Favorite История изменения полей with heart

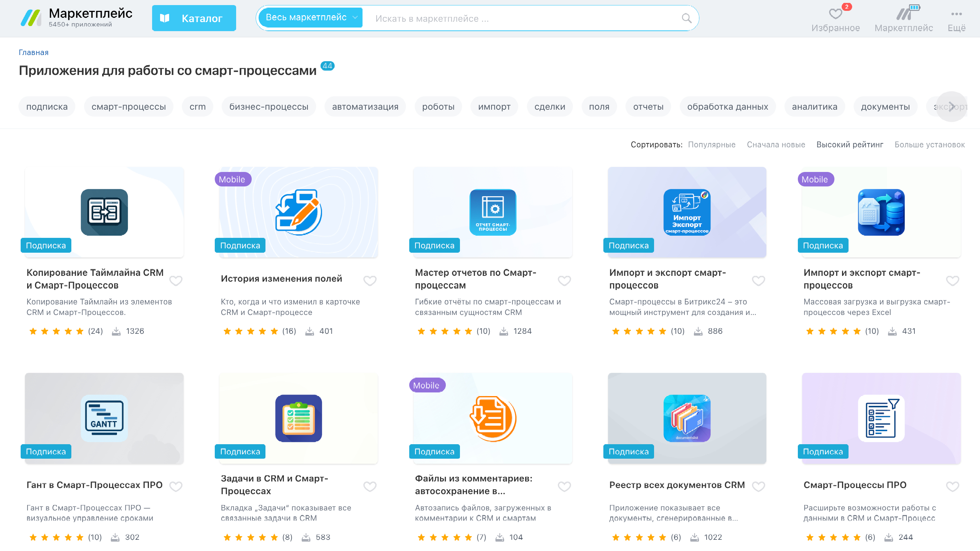(370, 280)
